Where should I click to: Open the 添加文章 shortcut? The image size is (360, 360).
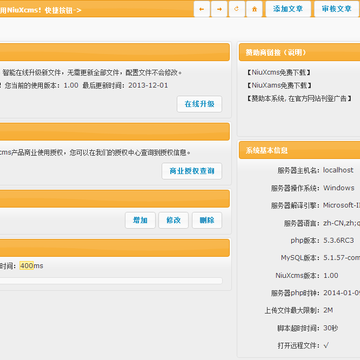tap(288, 9)
